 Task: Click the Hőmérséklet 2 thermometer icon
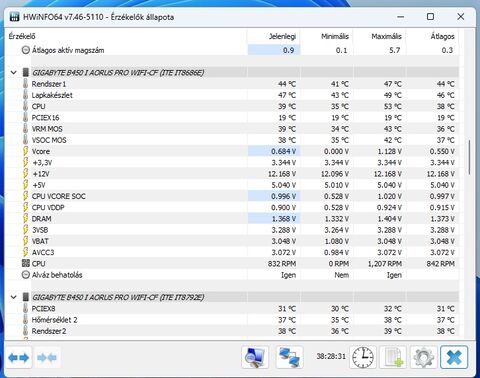coord(25,320)
